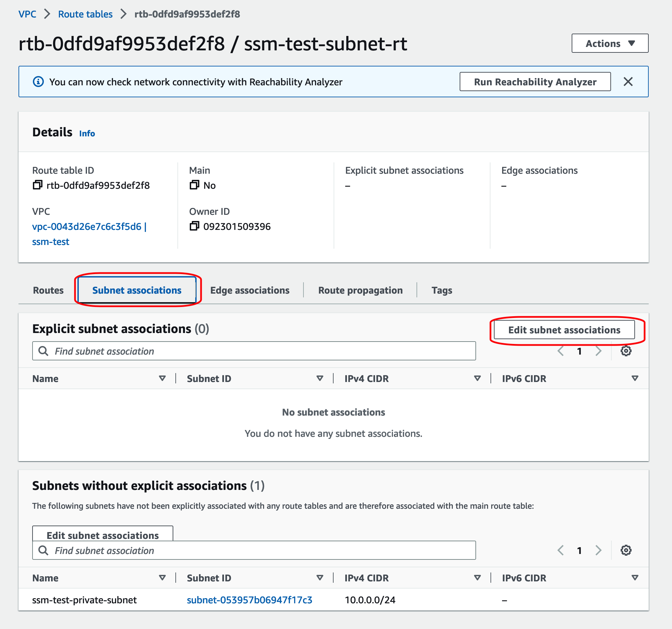Screen dimensions: 672x629
Task: Dismiss the Reachability Analyzer info banner
Action: (x=628, y=82)
